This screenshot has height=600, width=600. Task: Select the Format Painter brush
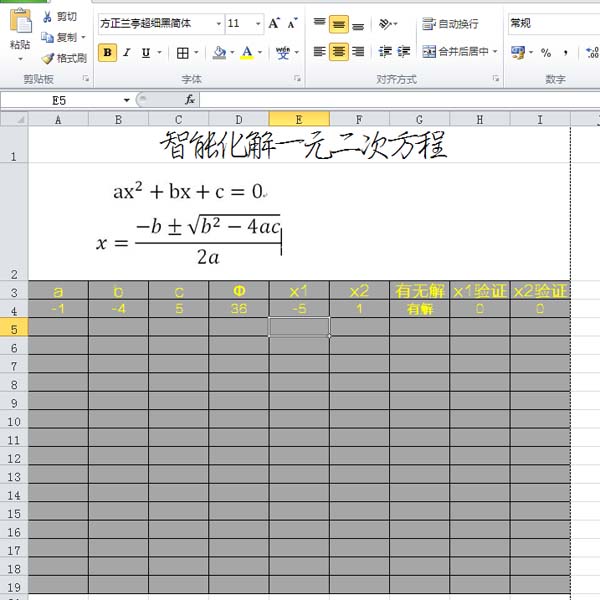coord(64,58)
